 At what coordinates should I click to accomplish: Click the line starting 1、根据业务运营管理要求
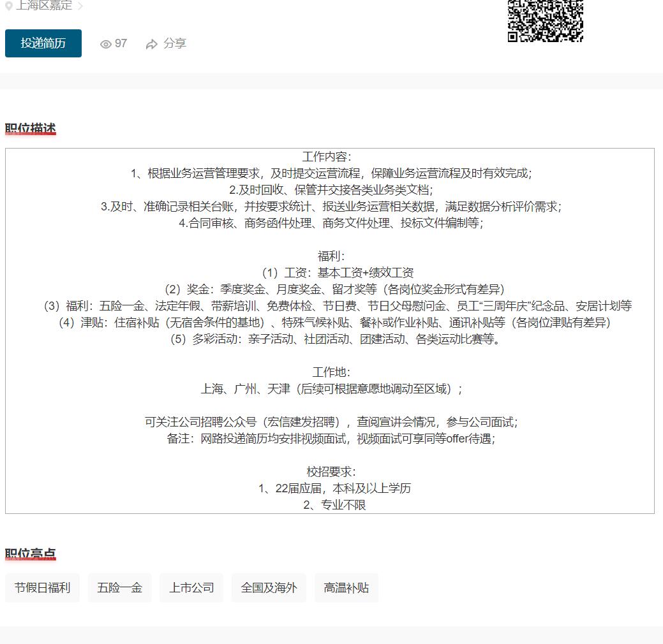tap(331, 173)
